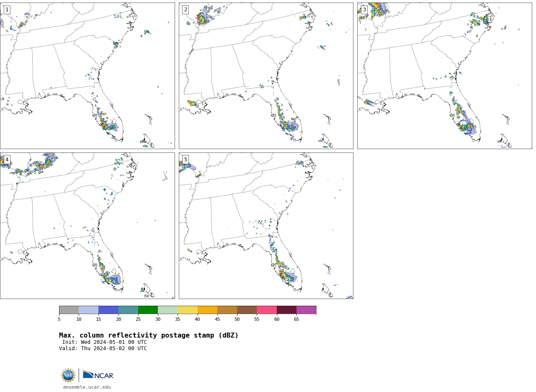
Task: Click the member label box numbered 4
Action: pyautogui.click(x=7, y=160)
